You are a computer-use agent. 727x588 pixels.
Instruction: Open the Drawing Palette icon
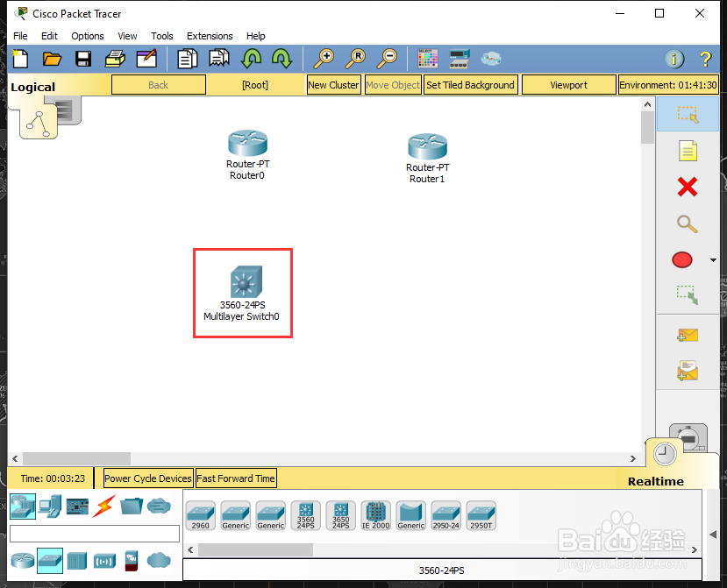(x=427, y=59)
